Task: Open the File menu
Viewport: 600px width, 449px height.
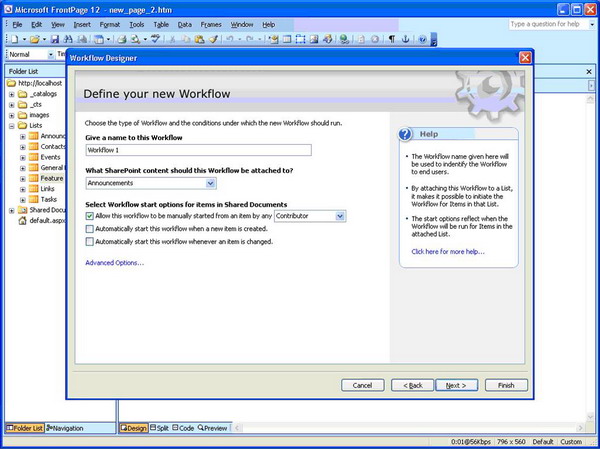Action: [x=17, y=24]
